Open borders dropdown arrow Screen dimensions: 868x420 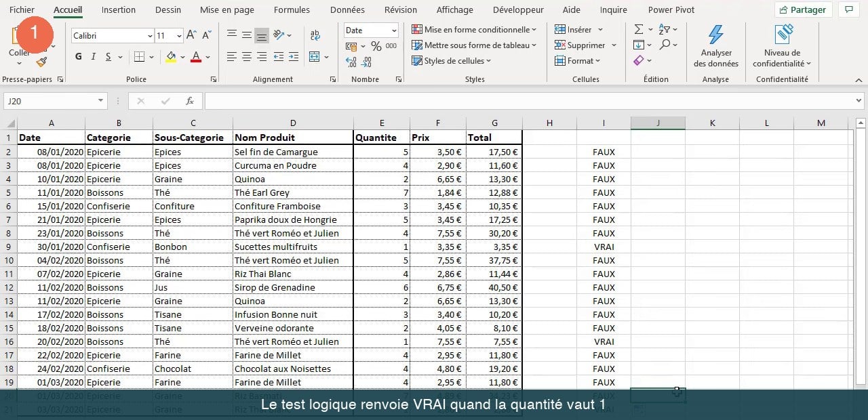151,57
